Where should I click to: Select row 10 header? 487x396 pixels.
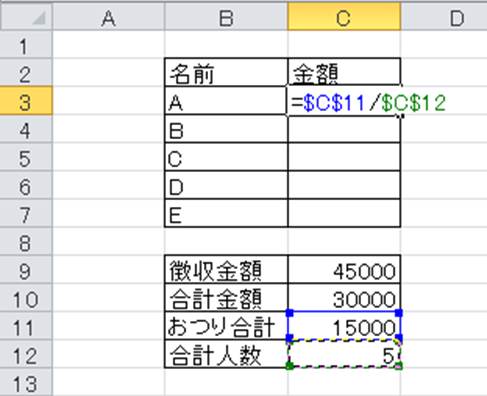pyautogui.click(x=26, y=298)
